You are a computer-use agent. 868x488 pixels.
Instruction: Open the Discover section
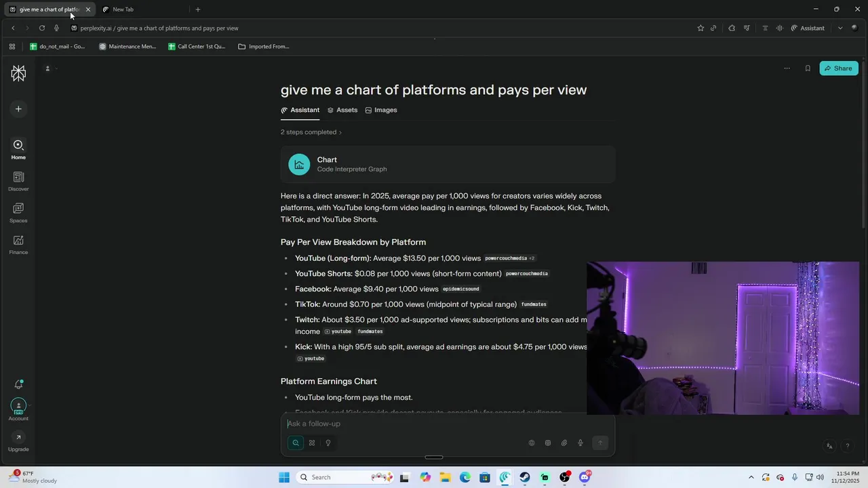(x=18, y=181)
